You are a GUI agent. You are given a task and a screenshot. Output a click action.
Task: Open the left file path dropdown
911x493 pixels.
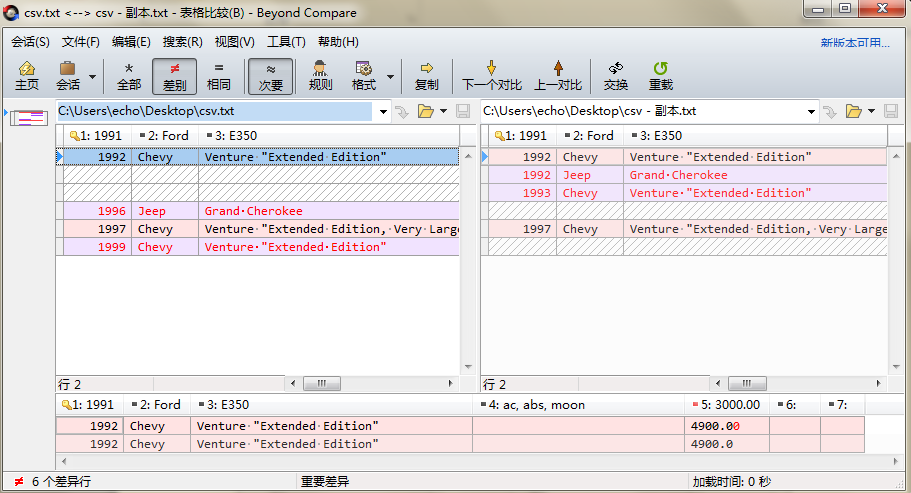pyautogui.click(x=383, y=111)
